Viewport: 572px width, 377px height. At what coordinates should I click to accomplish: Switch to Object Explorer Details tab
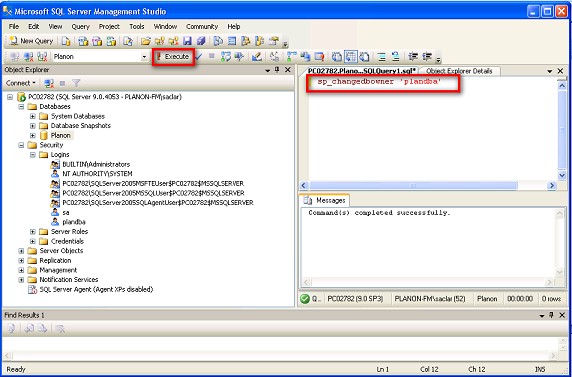[459, 71]
